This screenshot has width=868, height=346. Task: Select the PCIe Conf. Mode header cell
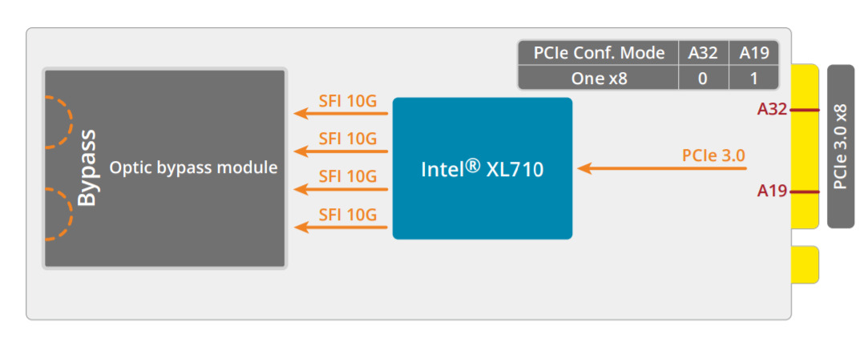pyautogui.click(x=599, y=53)
